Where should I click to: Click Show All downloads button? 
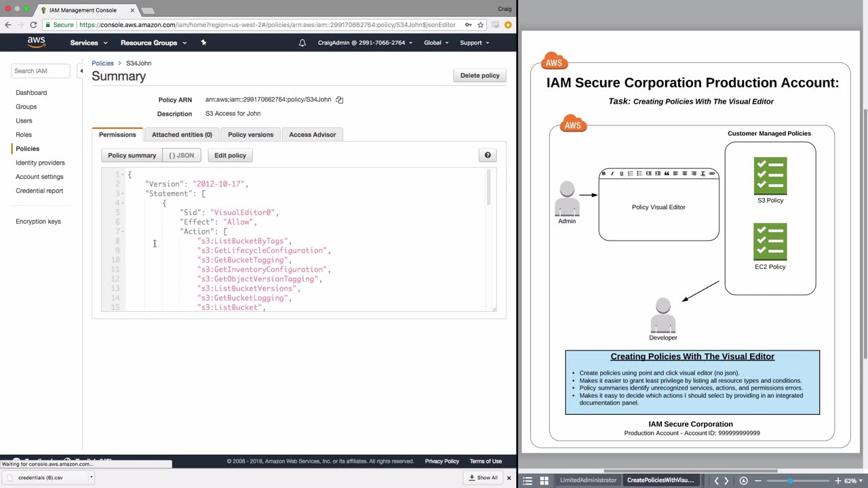click(484, 478)
